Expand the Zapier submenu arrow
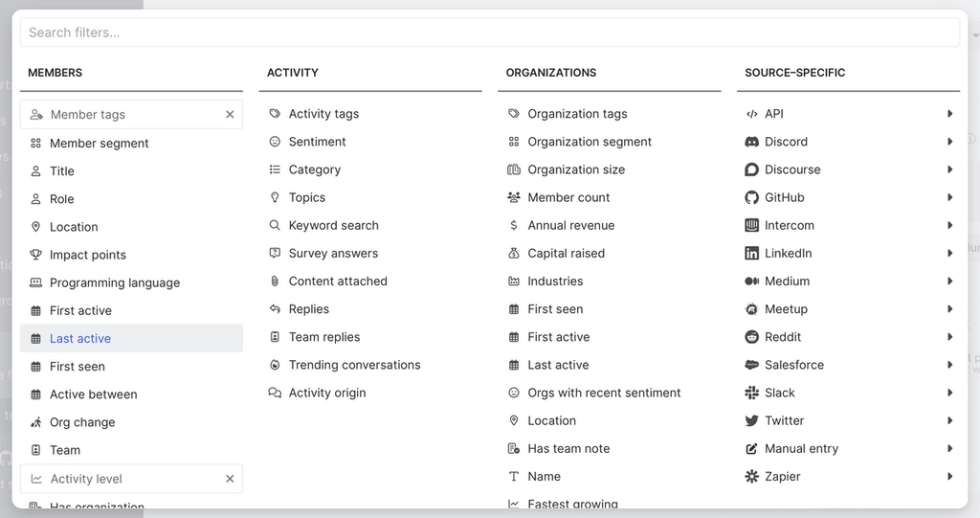The height and width of the screenshot is (518, 980). [x=950, y=476]
